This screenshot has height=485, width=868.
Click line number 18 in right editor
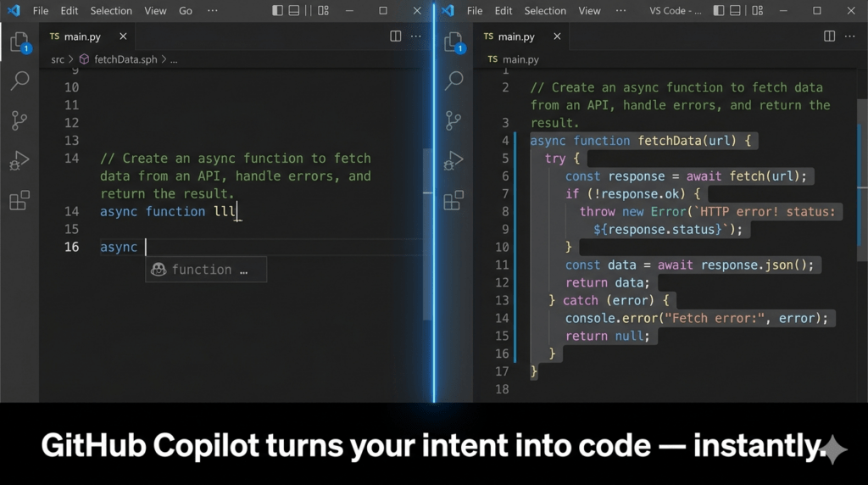click(x=502, y=389)
